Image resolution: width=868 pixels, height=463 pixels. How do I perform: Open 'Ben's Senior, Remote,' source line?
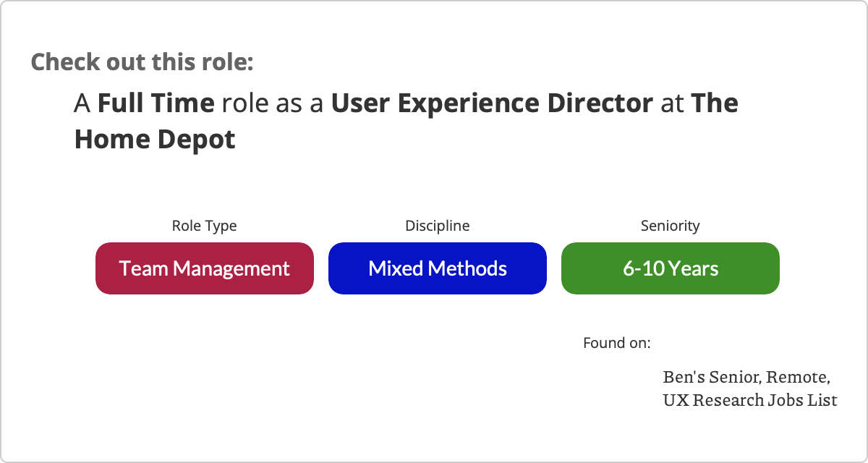click(x=746, y=378)
